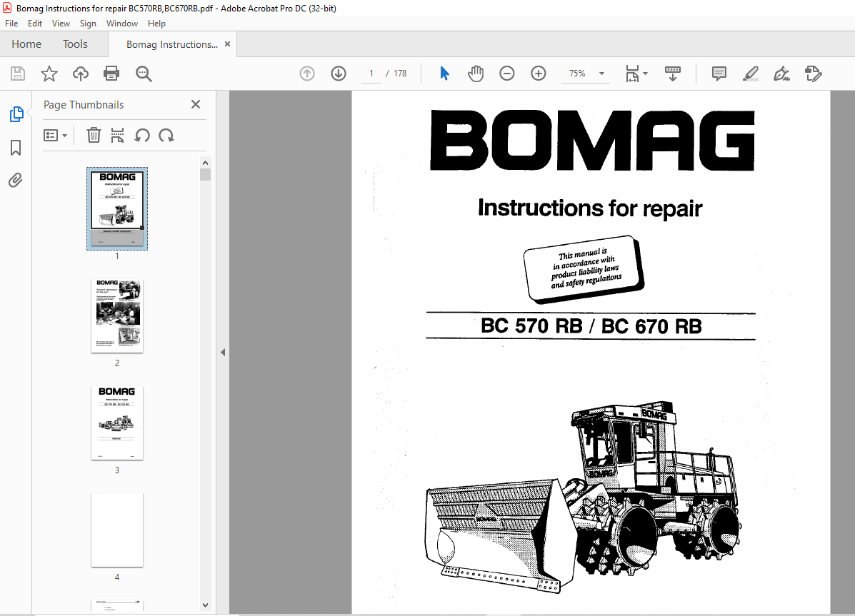Viewport: 855px width, 616px height.
Task: Click the Save file icon
Action: coord(18,74)
